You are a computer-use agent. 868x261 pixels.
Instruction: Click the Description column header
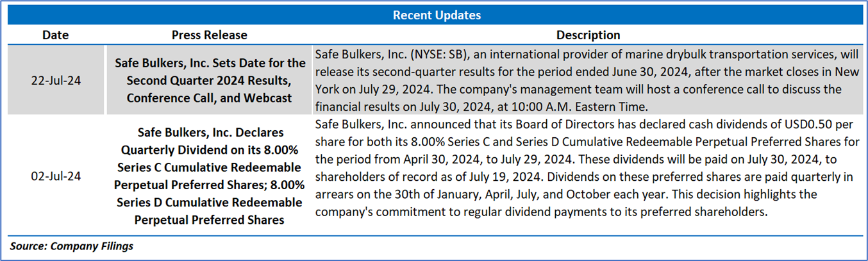pyautogui.click(x=587, y=35)
